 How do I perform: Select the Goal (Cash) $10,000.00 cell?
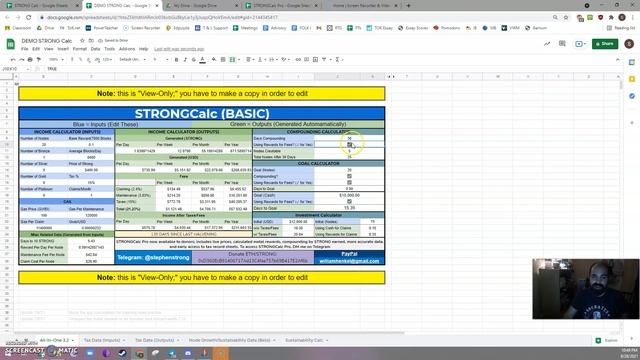[x=349, y=195]
